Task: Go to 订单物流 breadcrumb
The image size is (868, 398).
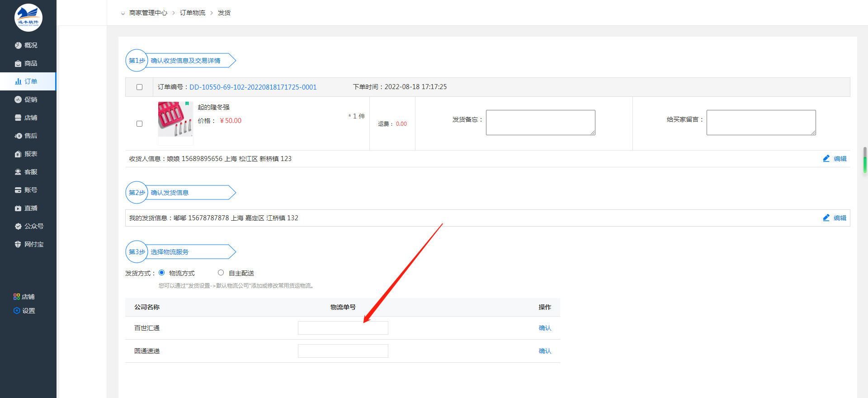Action: 193,13
